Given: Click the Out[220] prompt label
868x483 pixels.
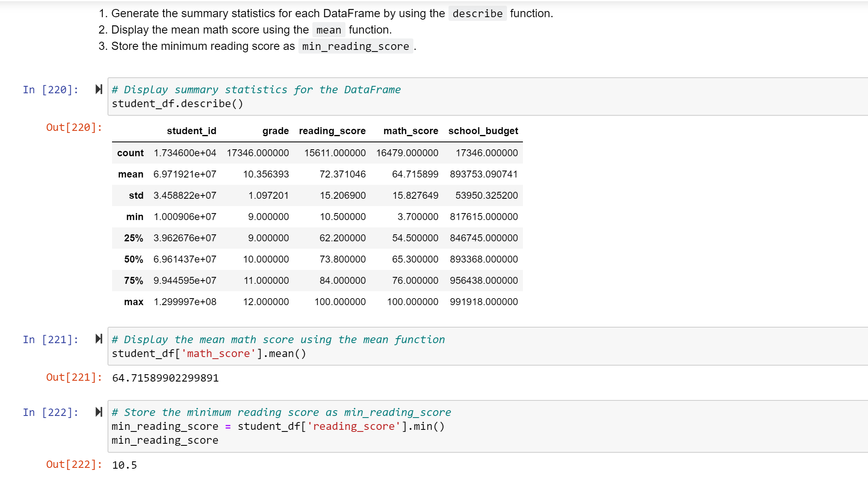Looking at the screenshot, I should click(x=74, y=128).
